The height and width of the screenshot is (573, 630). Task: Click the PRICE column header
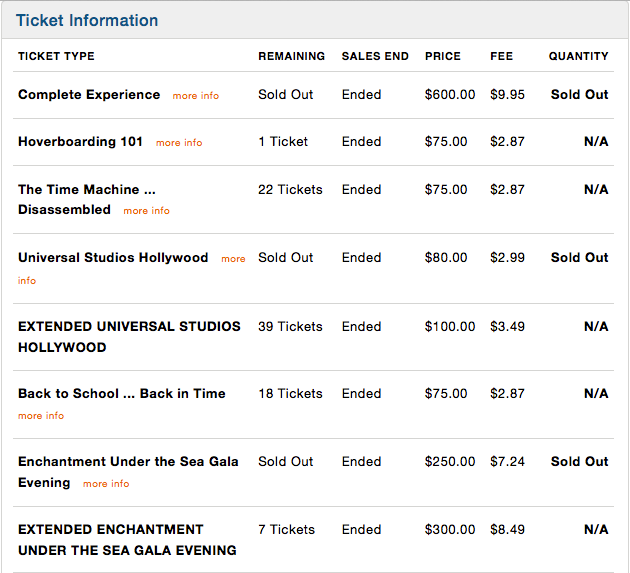(x=443, y=56)
